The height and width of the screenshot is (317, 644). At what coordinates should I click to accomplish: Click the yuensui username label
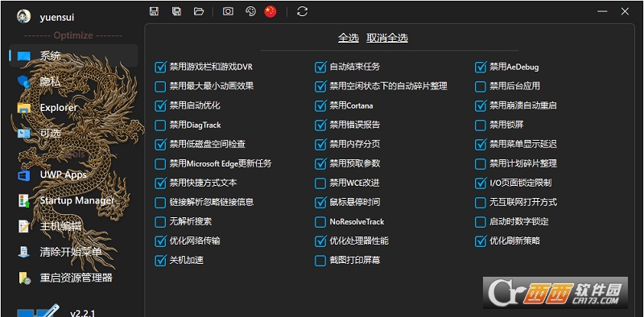(57, 17)
